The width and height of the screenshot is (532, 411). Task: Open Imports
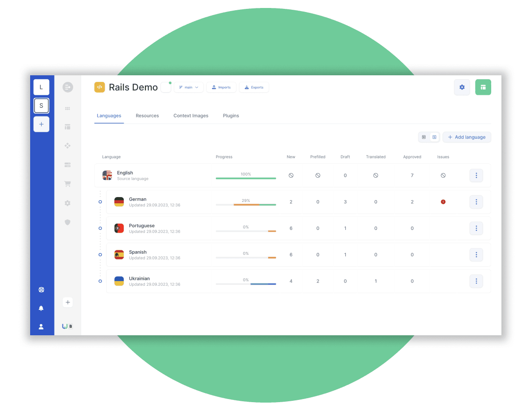click(x=221, y=87)
